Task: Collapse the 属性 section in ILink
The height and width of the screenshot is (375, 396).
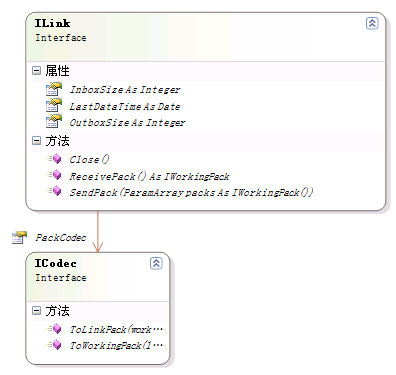Action: pyautogui.click(x=36, y=70)
